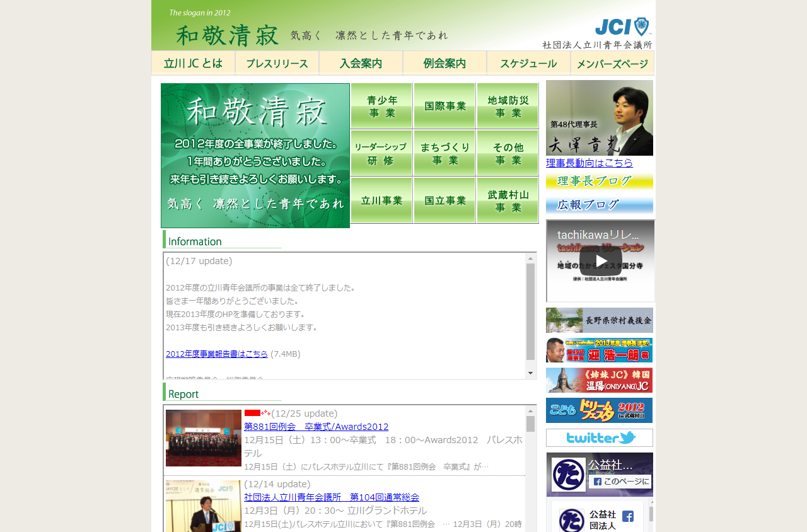This screenshot has width=807, height=532.
Task: Click the (12/14 update) text
Action: tap(277, 484)
